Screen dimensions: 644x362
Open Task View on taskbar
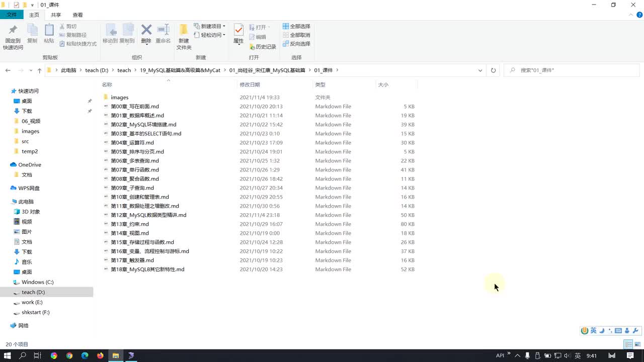pyautogui.click(x=37, y=355)
